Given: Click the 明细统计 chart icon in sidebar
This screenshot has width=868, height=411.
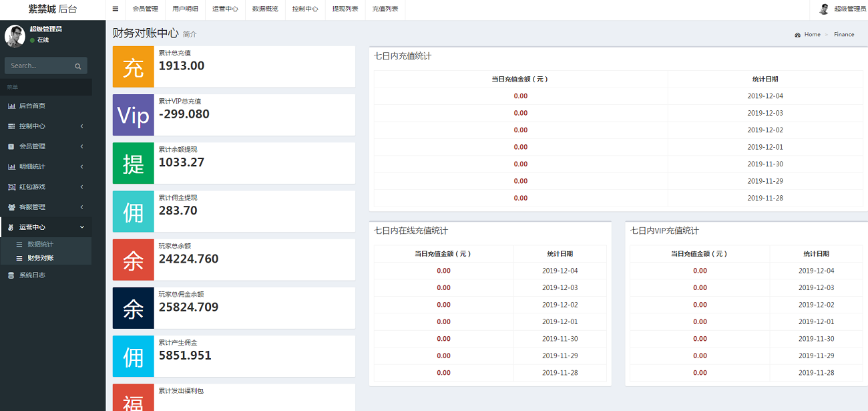Looking at the screenshot, I should pos(13,166).
